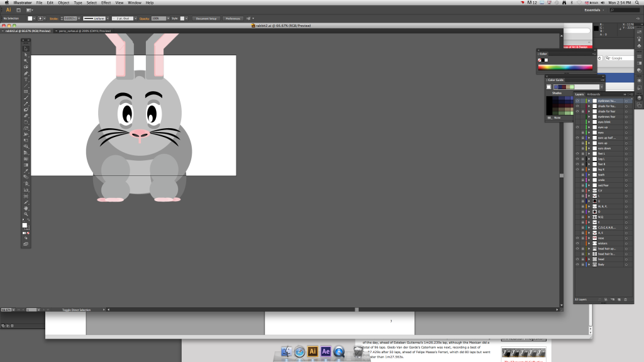Image resolution: width=644 pixels, height=362 pixels.
Task: Click the Preferences button
Action: coord(233,19)
